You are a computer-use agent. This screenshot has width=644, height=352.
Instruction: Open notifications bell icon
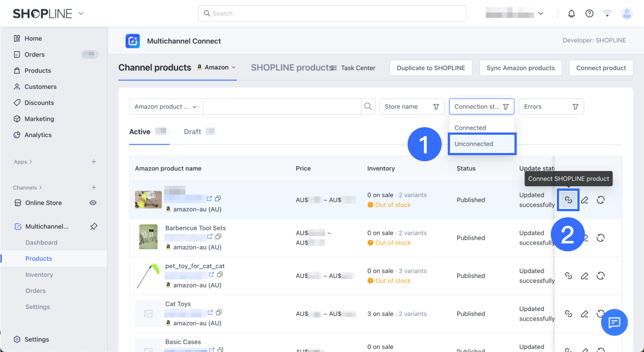tap(571, 14)
